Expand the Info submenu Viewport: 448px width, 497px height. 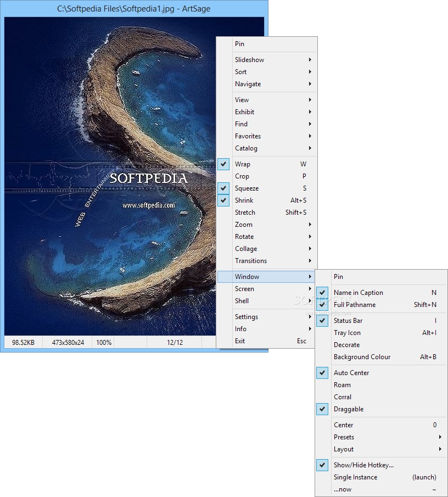point(267,329)
